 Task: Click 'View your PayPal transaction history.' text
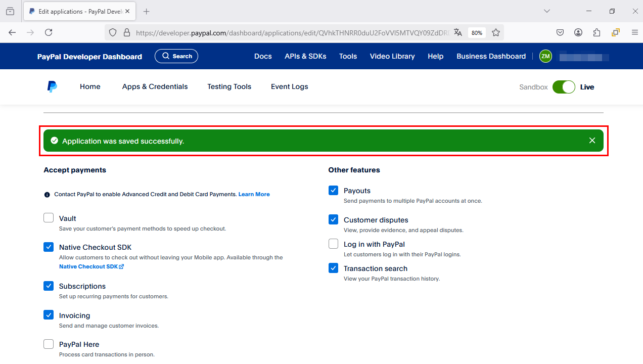pyautogui.click(x=392, y=279)
